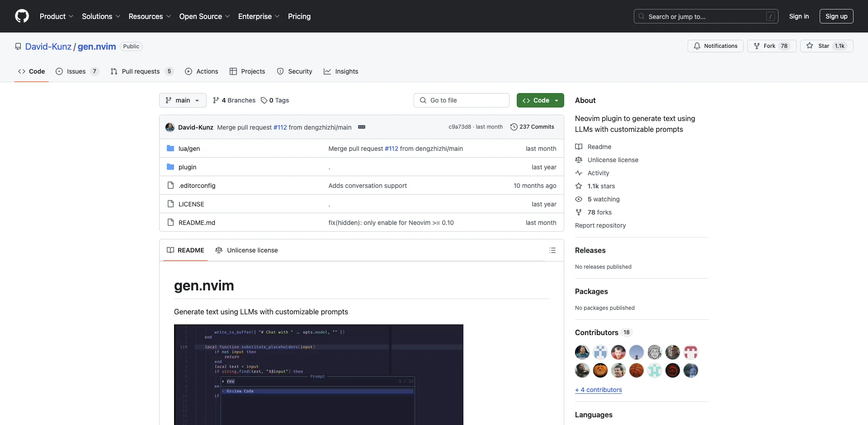The image size is (868, 425).
Task: Open the gen.nvim demo screenshot image
Action: [x=319, y=374]
